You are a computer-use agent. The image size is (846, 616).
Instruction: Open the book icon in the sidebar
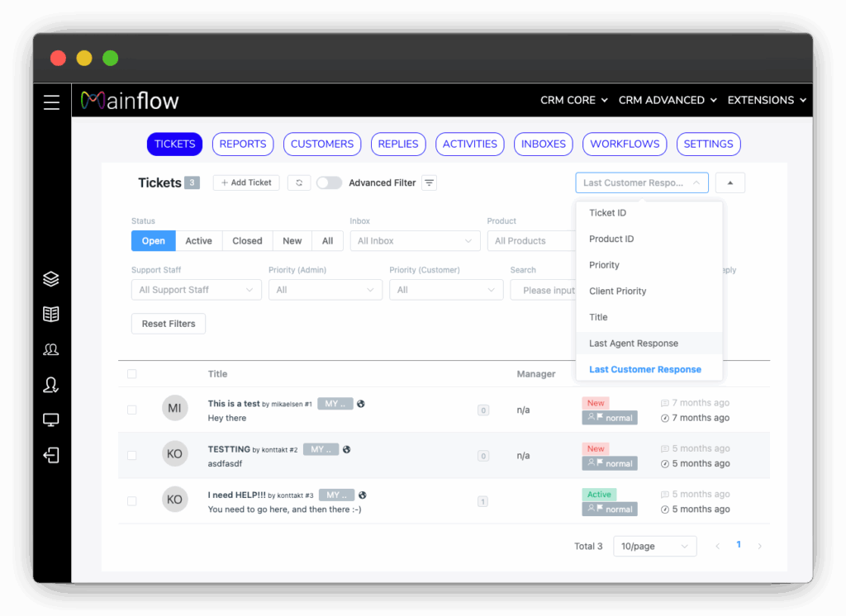point(51,314)
